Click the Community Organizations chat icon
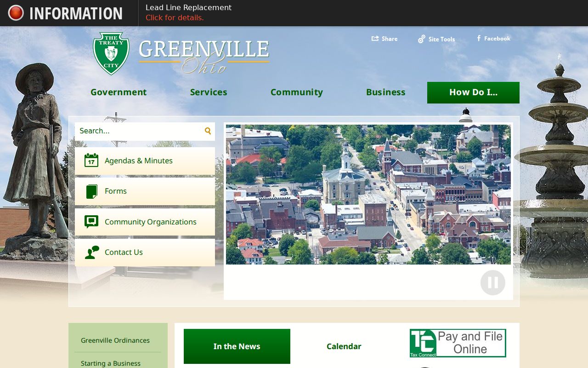Screen dimensions: 588x368 pyautogui.click(x=91, y=222)
